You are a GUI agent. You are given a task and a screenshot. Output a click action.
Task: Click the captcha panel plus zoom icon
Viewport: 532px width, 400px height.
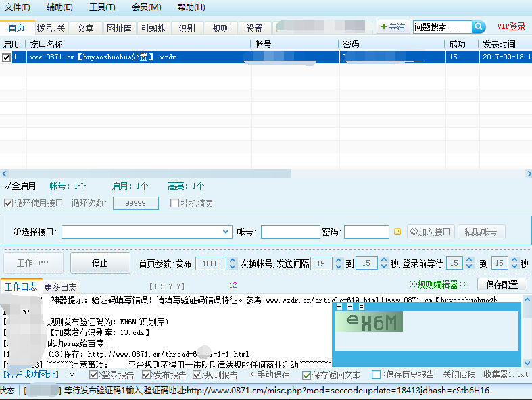pyautogui.click(x=339, y=307)
